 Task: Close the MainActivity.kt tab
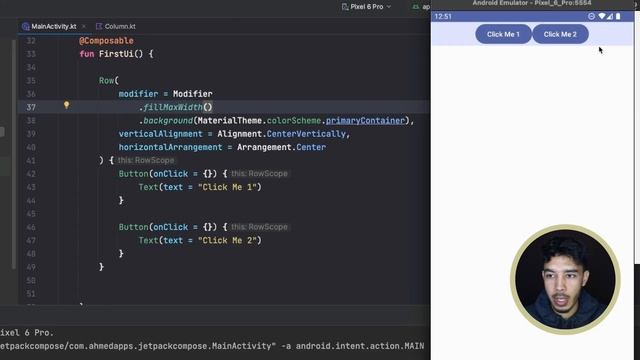pyautogui.click(x=84, y=26)
